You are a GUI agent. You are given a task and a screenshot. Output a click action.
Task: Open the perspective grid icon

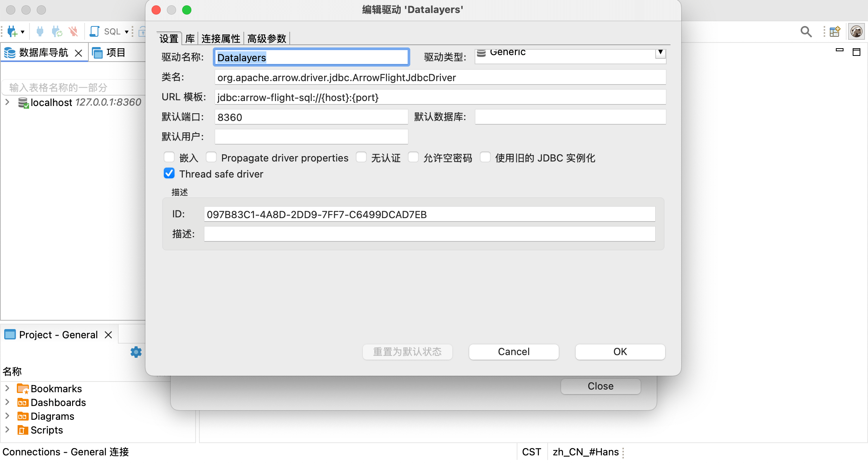tap(834, 31)
